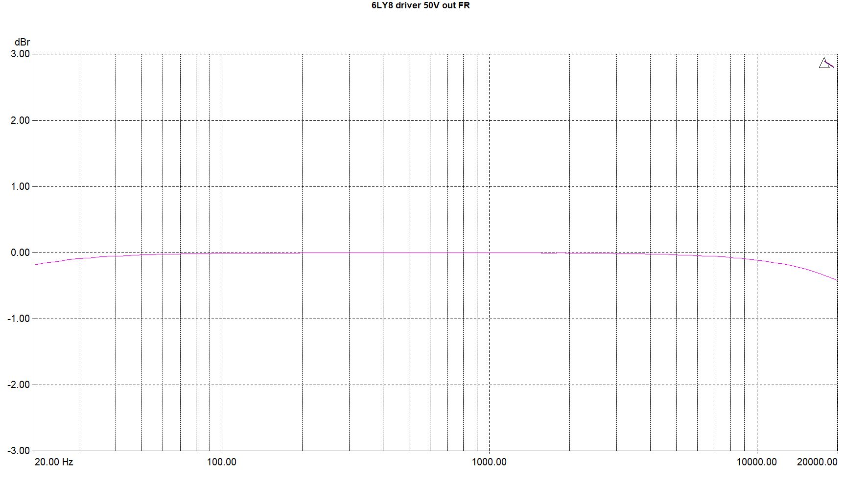
Task: Click the short magenta legend line beside triangle
Action: pyautogui.click(x=831, y=64)
